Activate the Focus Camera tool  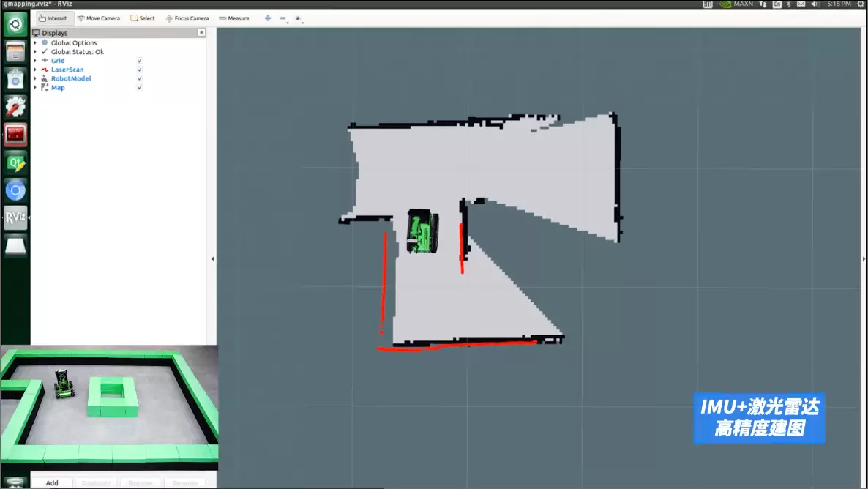187,18
